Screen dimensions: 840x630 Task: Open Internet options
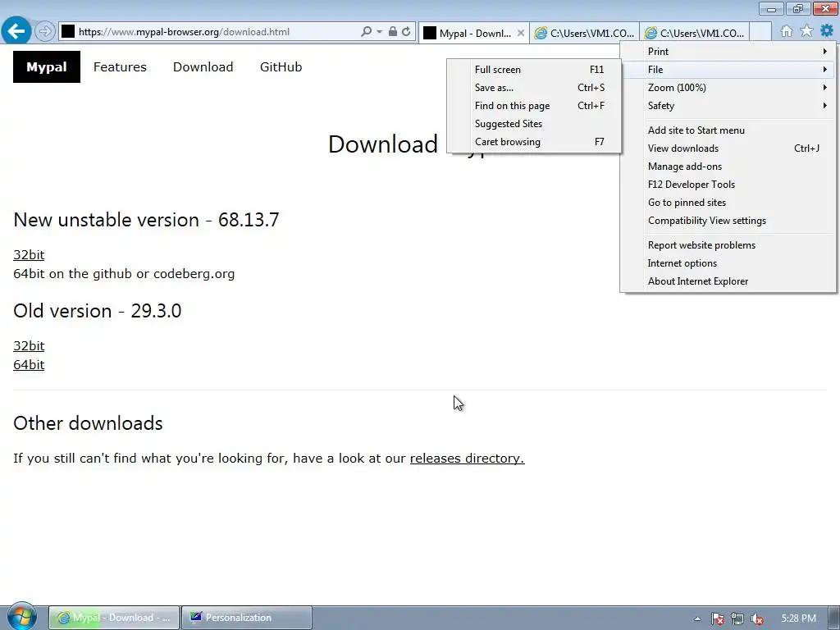coord(728,263)
